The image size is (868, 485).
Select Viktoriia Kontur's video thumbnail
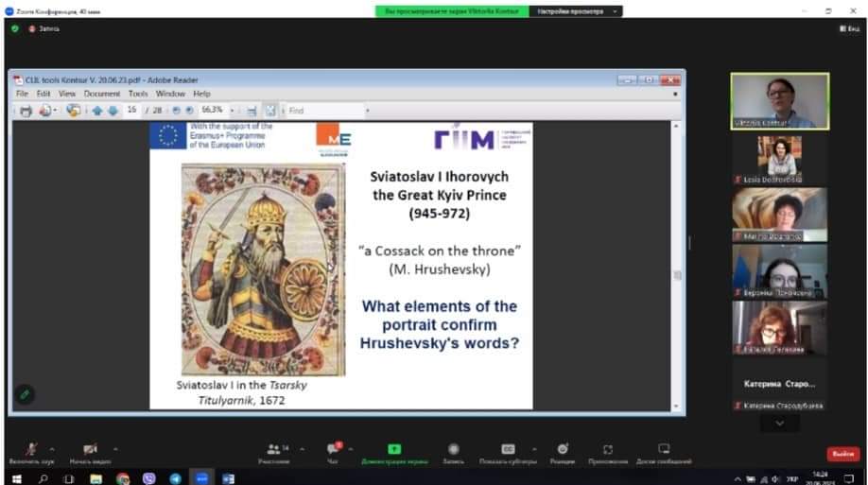coord(780,101)
